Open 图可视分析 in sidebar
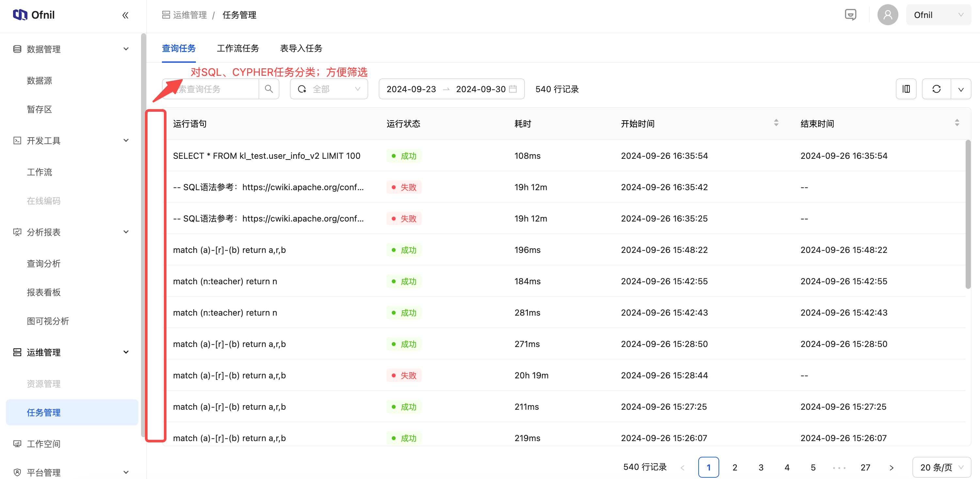980x479 pixels. click(48, 321)
